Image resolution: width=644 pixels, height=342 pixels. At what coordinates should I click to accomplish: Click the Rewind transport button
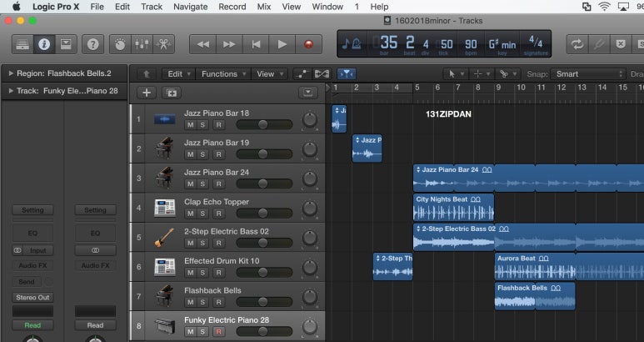click(x=203, y=44)
